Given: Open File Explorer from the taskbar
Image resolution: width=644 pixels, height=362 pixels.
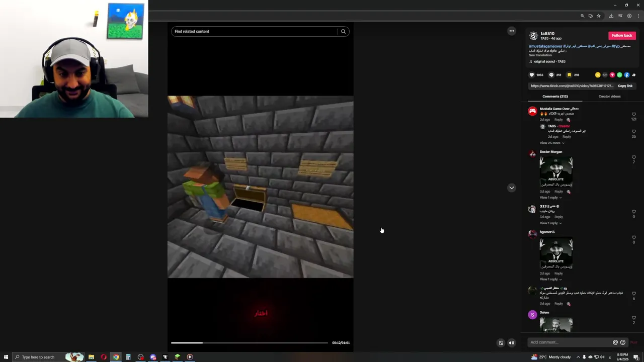Looking at the screenshot, I should coord(91,357).
